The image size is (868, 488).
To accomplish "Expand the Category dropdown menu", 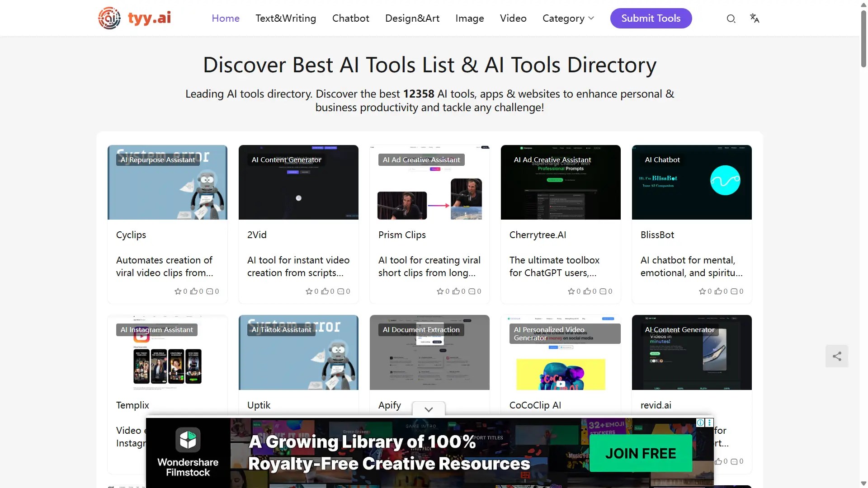I will 568,19.
